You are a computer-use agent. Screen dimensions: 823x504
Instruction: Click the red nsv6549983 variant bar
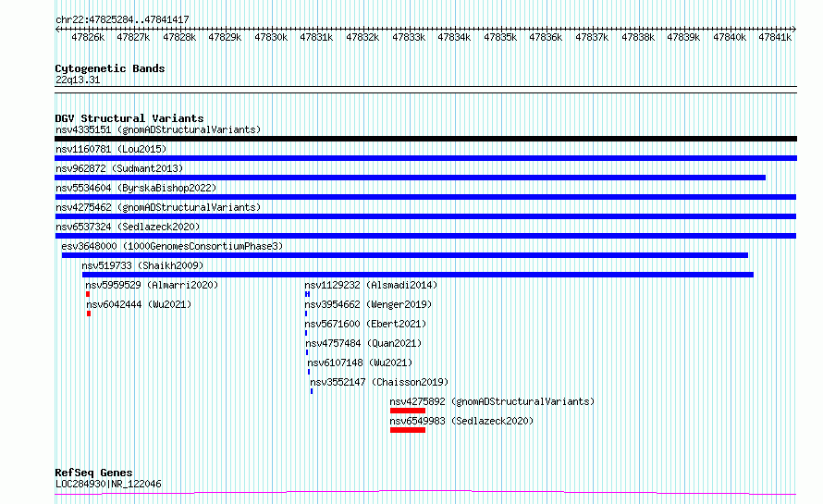408,430
